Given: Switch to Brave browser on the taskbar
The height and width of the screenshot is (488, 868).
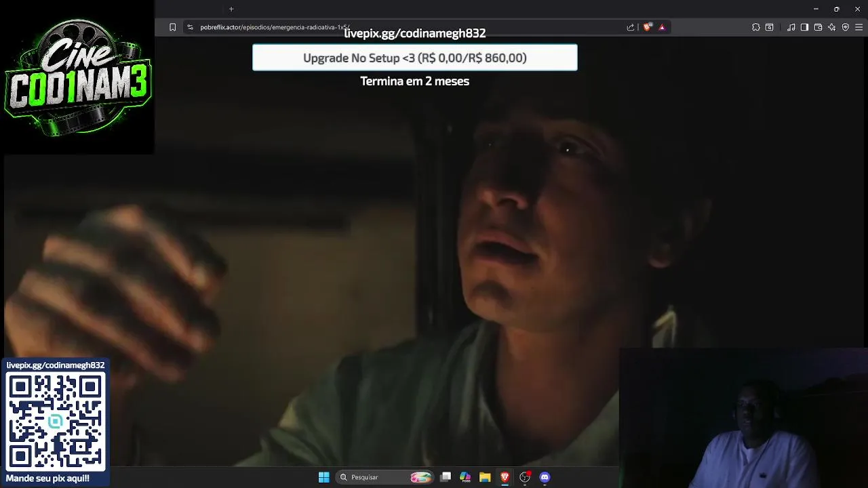Looking at the screenshot, I should tap(505, 477).
